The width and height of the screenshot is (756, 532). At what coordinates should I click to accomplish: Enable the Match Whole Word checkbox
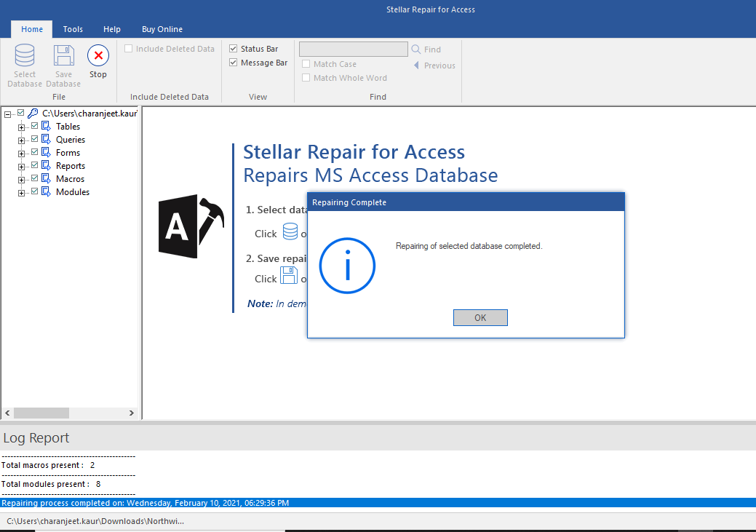[306, 78]
